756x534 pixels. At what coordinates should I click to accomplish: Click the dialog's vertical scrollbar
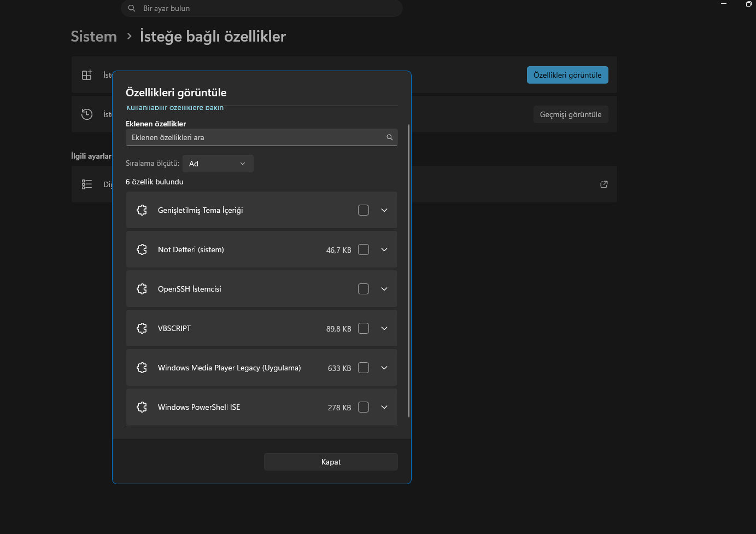[408, 271]
